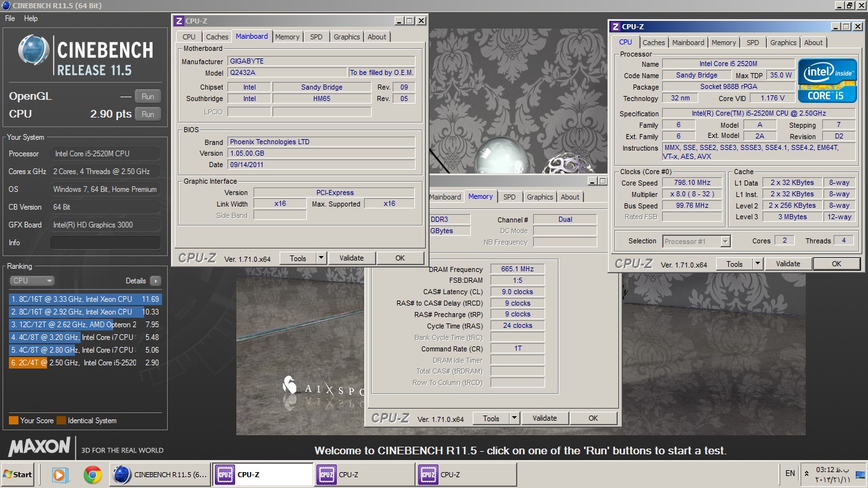Click Tools button in Mainboard CPU-Z window

click(x=298, y=258)
